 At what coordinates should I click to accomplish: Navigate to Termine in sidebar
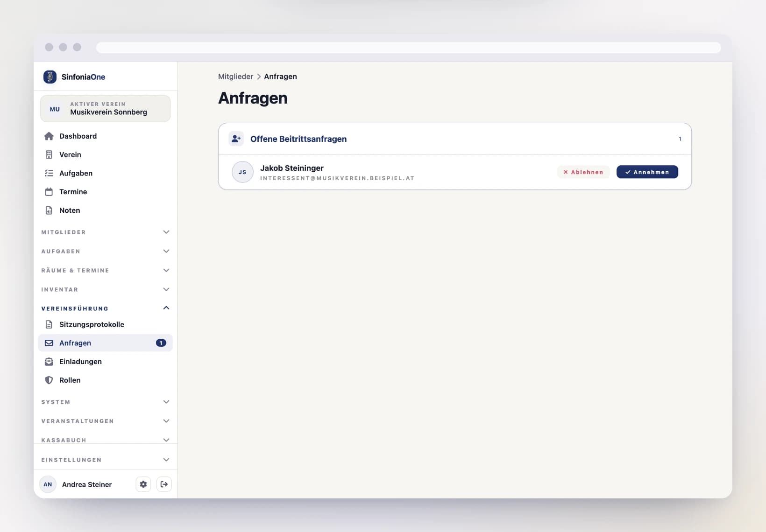(x=106, y=192)
